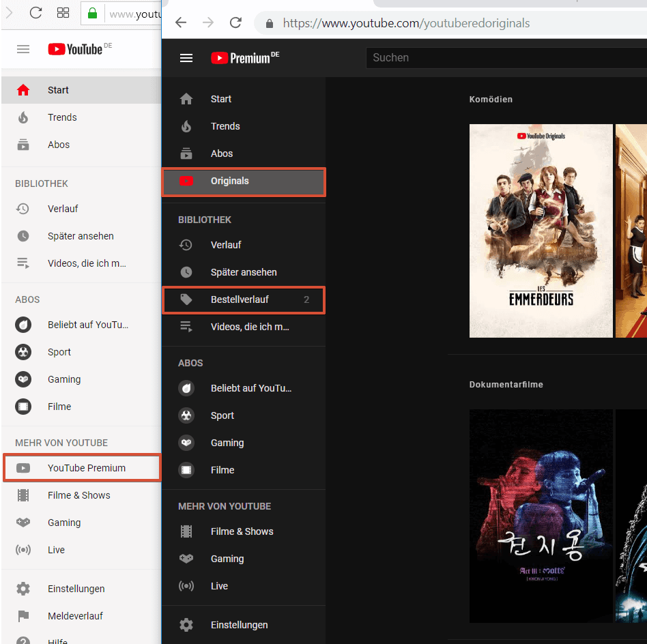
Task: Click Filme channel icon under ABOS, dark sidebar
Action: pos(186,470)
